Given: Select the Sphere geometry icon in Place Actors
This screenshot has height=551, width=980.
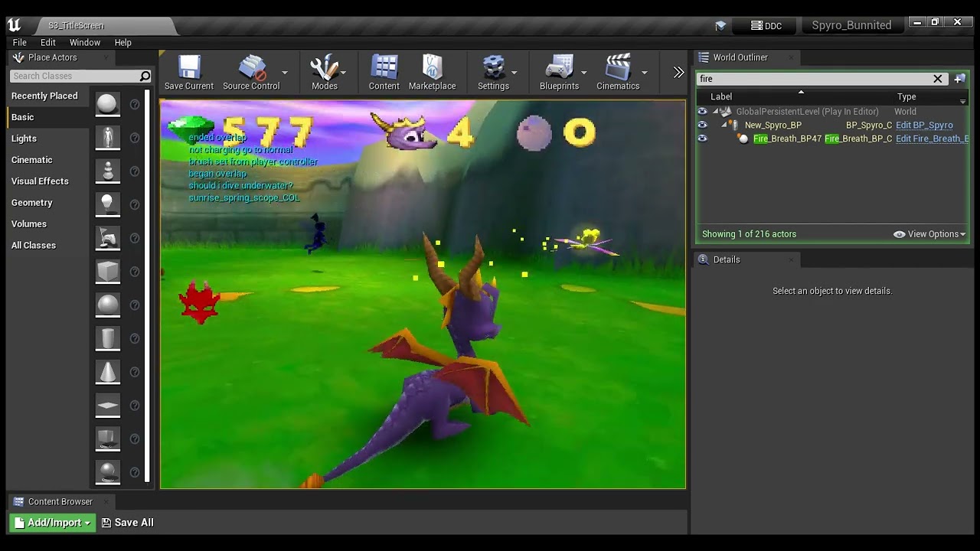Looking at the screenshot, I should pyautogui.click(x=108, y=305).
